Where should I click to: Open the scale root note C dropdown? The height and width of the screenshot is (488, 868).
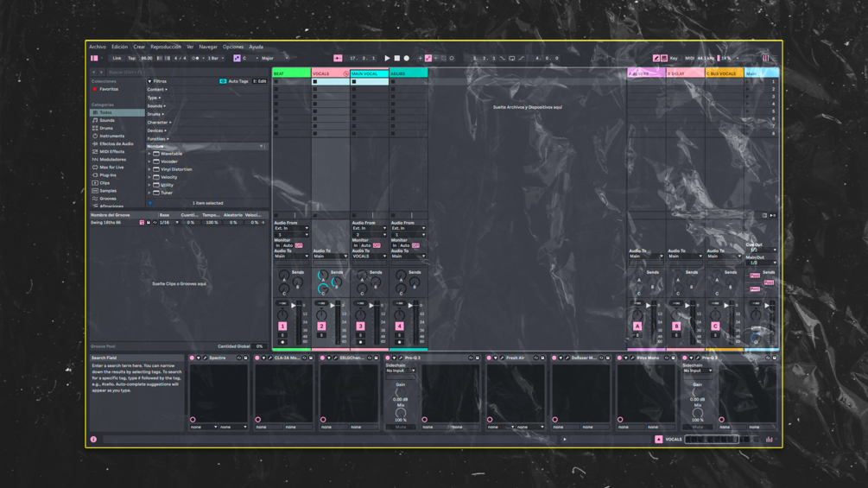250,58
